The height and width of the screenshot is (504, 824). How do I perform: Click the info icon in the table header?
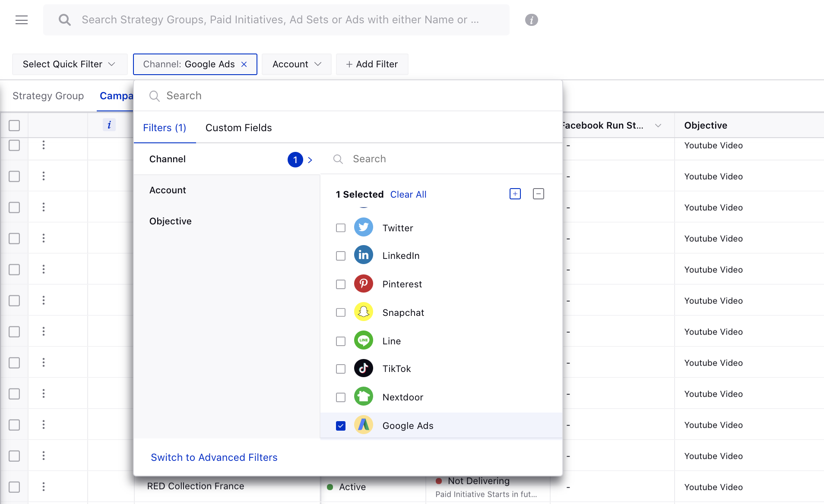point(109,125)
